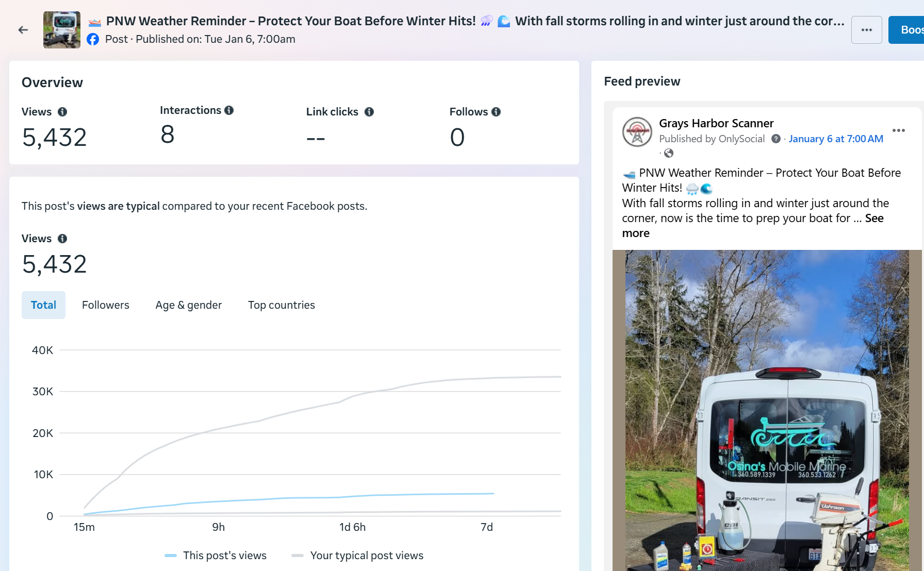Click the Interactions info icon
The width and height of the screenshot is (924, 571).
click(x=229, y=110)
